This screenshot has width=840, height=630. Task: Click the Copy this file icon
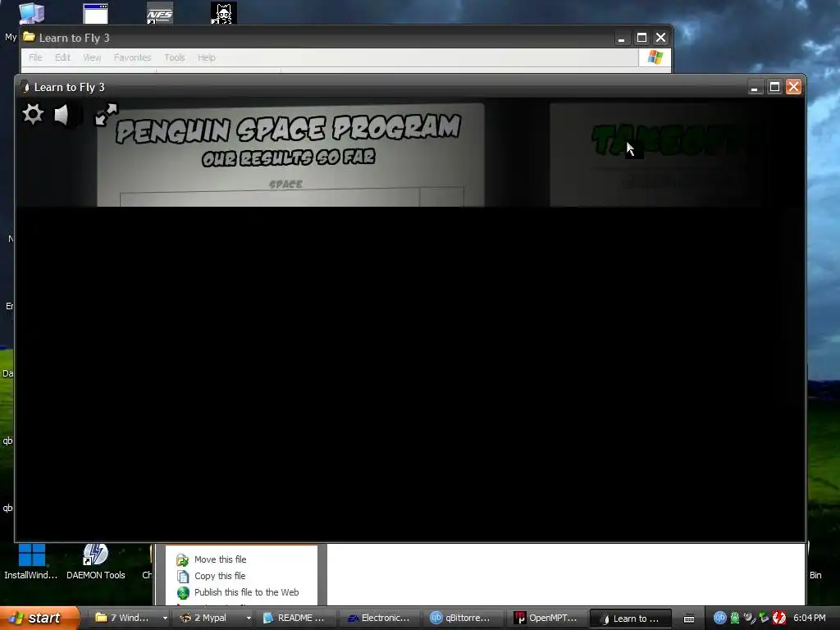click(x=183, y=577)
